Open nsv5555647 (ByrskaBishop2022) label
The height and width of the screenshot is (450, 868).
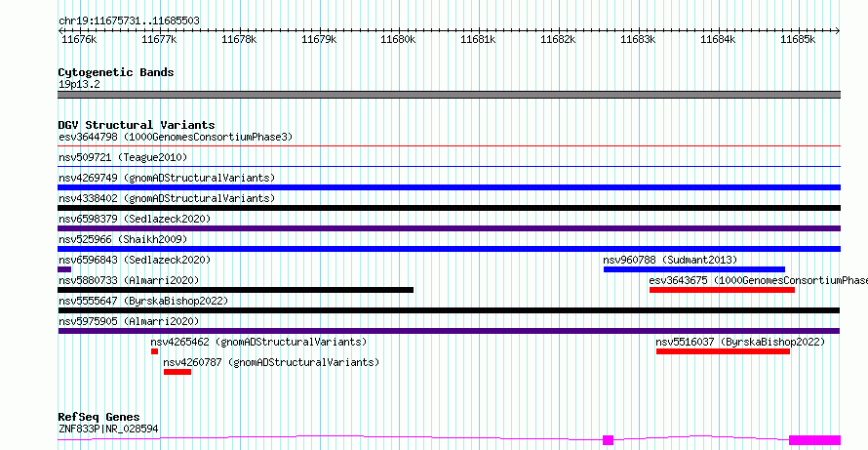coord(143,301)
